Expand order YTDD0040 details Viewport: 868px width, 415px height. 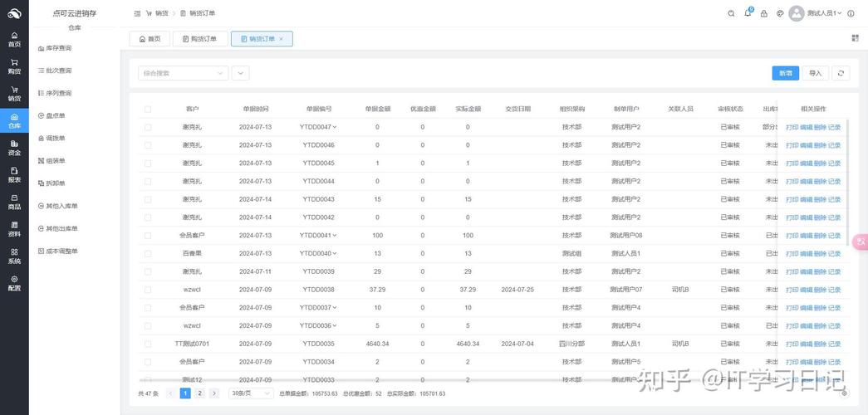coord(335,253)
